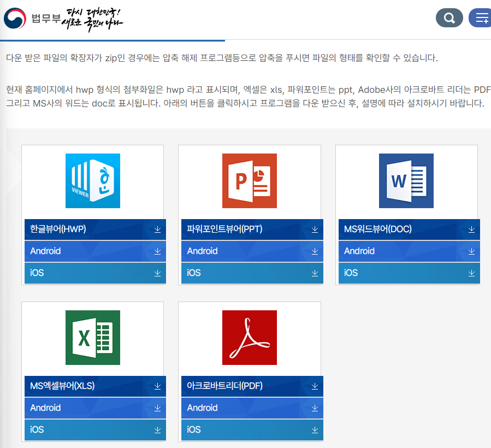Click download arrow on 한글뷰어(HWP) row
The image size is (491, 448).
[x=157, y=229]
